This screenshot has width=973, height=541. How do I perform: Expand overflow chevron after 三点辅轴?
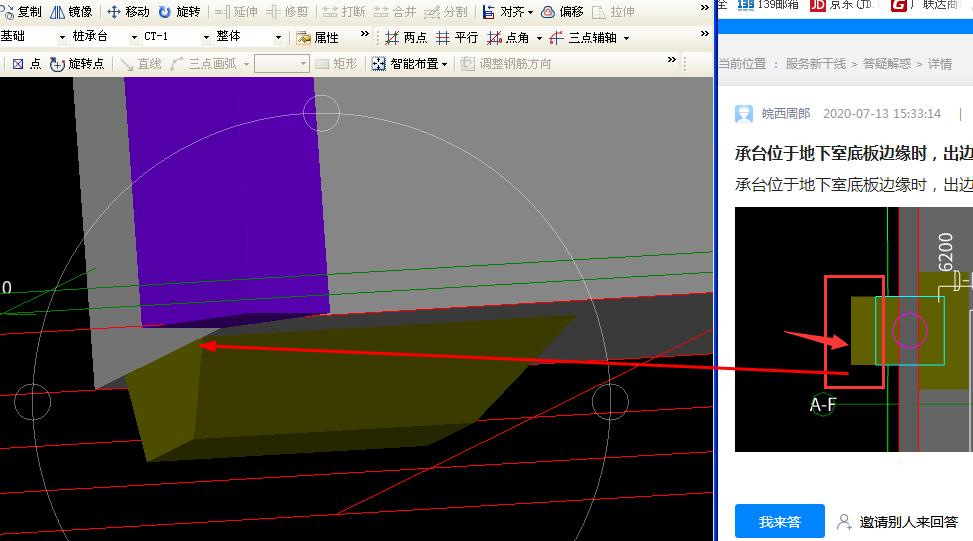(704, 34)
